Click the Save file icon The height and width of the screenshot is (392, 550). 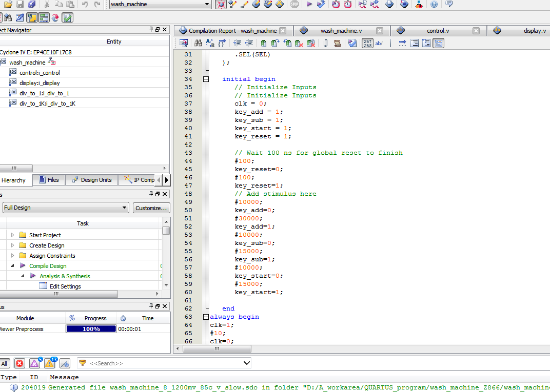click(20, 4)
